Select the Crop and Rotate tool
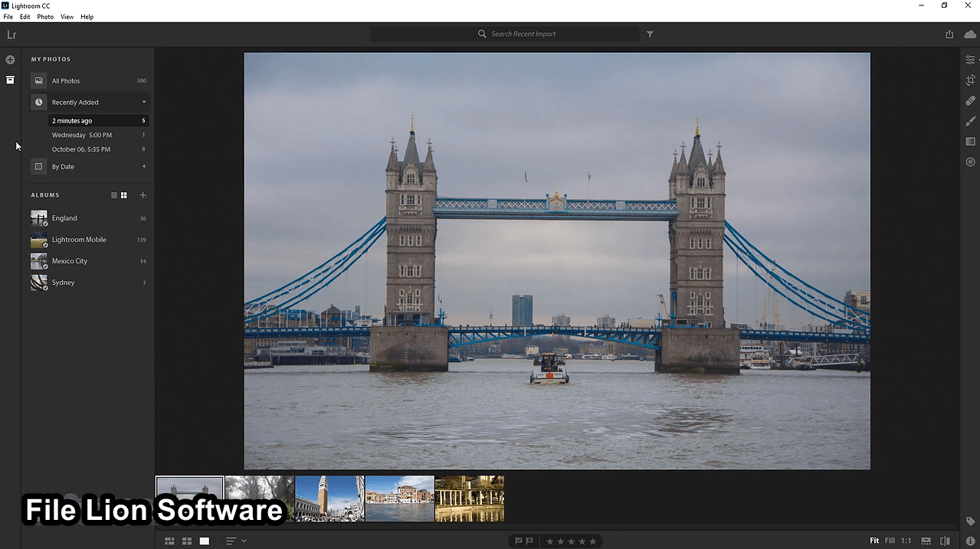 pos(970,80)
